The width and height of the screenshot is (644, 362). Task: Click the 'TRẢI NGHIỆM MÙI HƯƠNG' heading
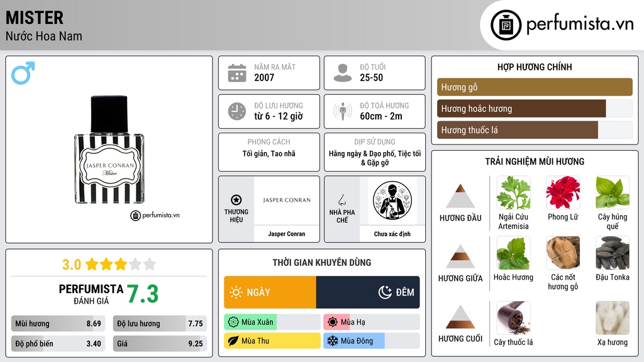[535, 162]
